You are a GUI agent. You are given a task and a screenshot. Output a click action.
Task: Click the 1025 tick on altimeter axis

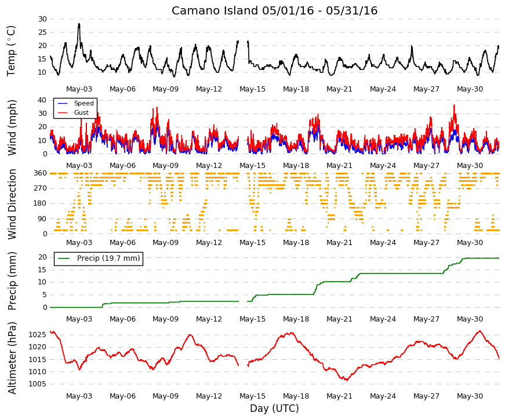[x=37, y=335]
